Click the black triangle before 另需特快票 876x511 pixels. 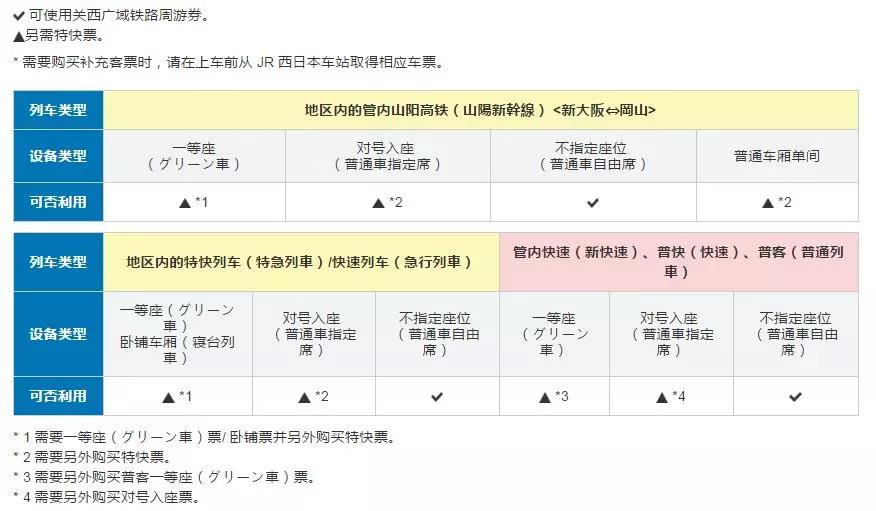coord(18,36)
